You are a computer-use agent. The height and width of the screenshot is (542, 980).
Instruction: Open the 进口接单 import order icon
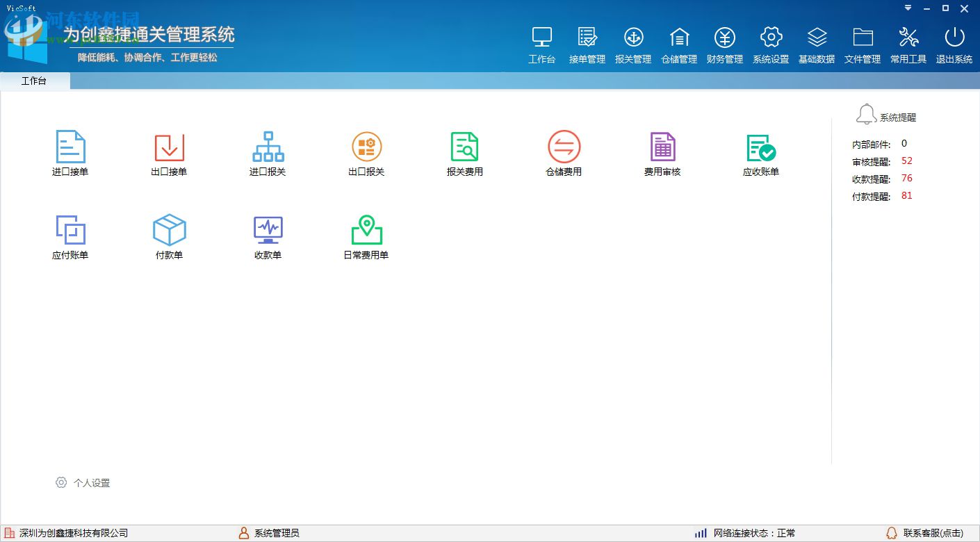[70, 147]
